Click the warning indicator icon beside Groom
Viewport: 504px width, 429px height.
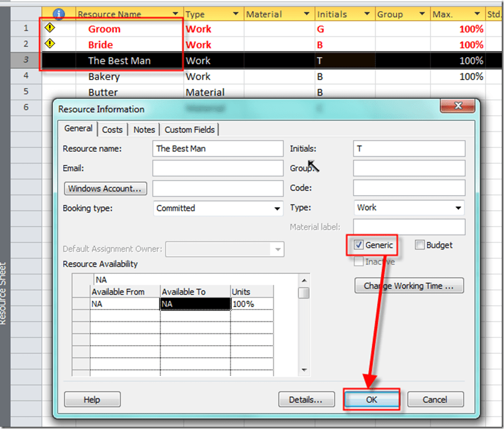pyautogui.click(x=50, y=28)
